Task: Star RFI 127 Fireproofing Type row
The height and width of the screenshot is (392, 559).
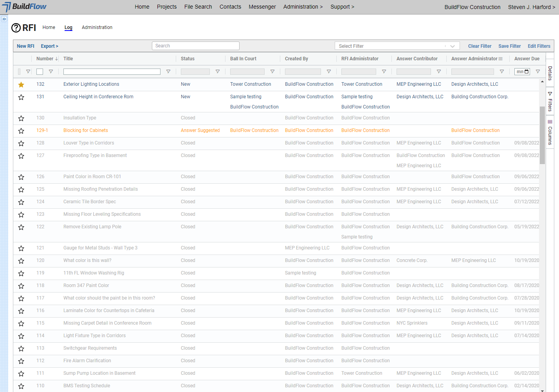Action: [21, 156]
